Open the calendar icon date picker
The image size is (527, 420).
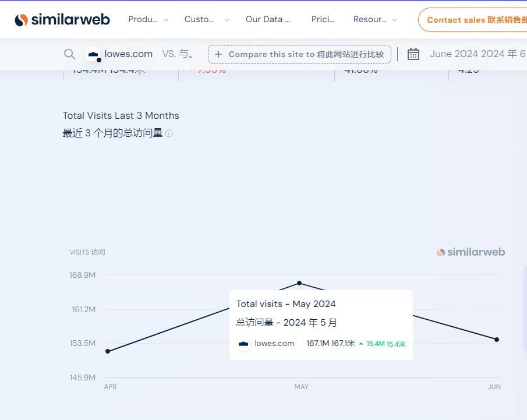[413, 54]
